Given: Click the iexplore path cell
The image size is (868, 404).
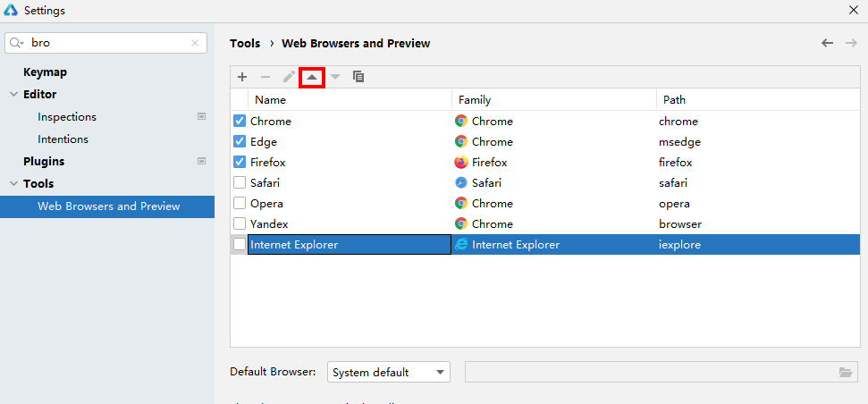Looking at the screenshot, I should (x=758, y=245).
